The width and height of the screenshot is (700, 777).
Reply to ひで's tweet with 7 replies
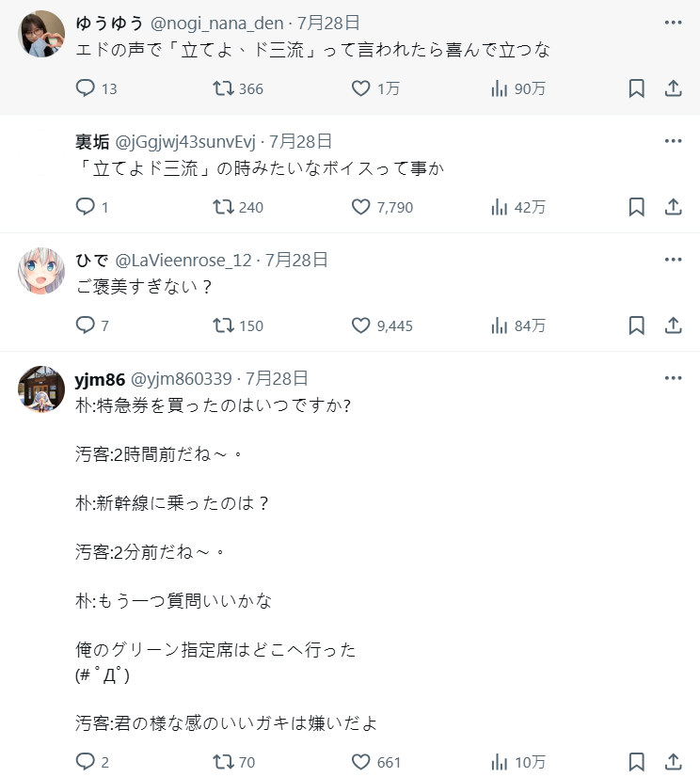click(x=86, y=325)
